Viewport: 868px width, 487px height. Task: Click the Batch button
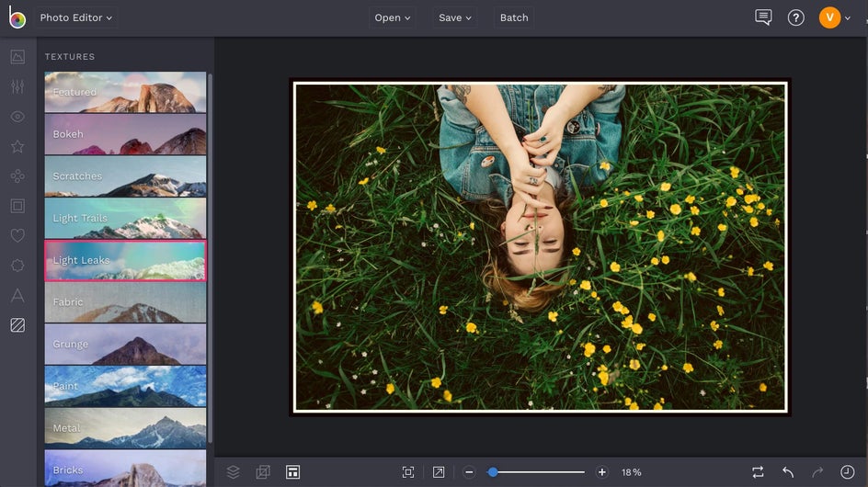click(x=514, y=17)
